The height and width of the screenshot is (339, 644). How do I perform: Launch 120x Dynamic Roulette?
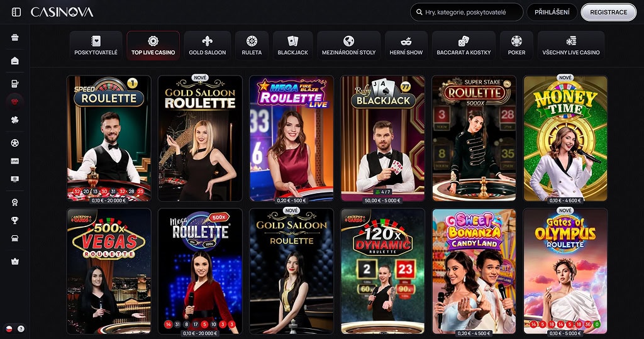pos(383,271)
